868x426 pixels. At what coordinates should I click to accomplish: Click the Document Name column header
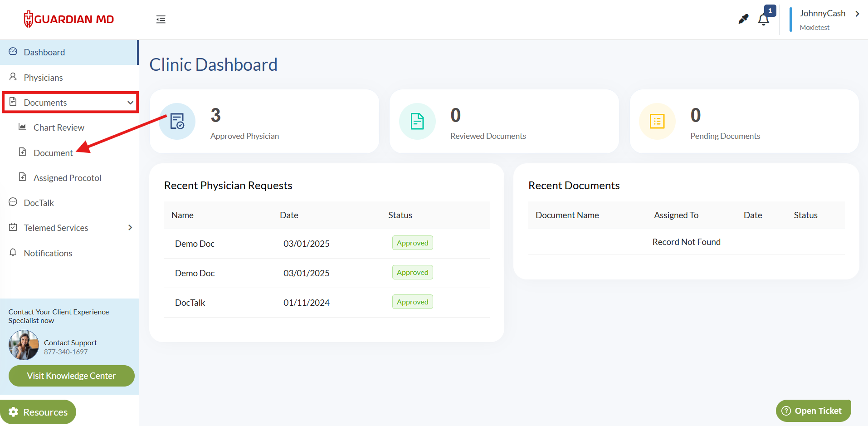pos(567,215)
